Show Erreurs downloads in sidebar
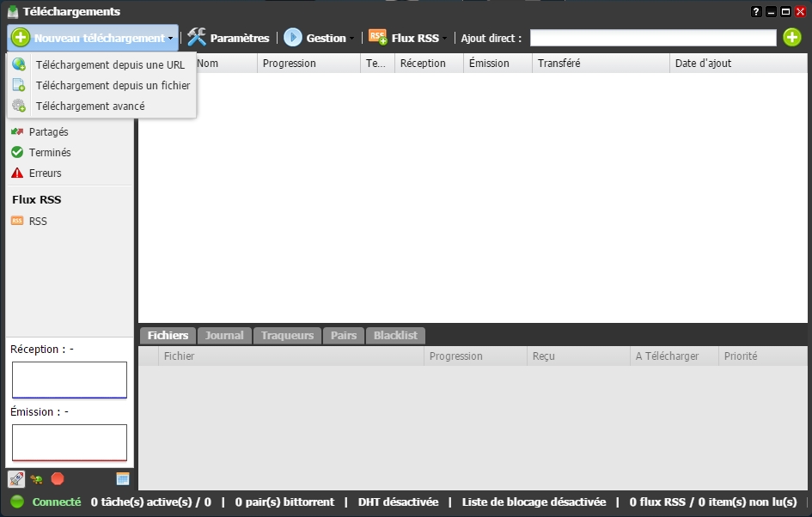Image resolution: width=812 pixels, height=517 pixels. (45, 173)
